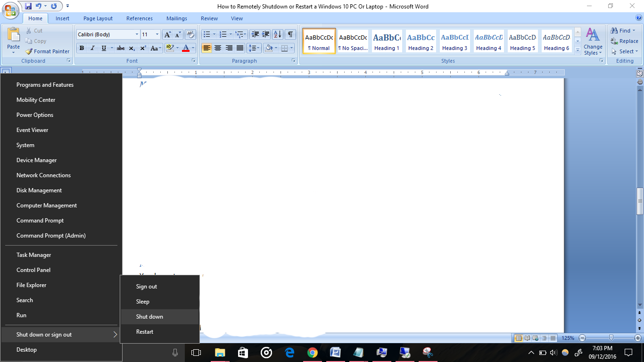Click the Office Button orb
644x362 pixels.
click(x=10, y=9)
